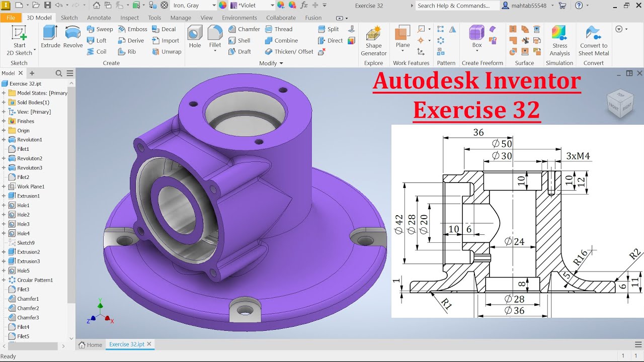Open Stress Analysis simulation
The height and width of the screenshot is (362, 644).
(559, 40)
